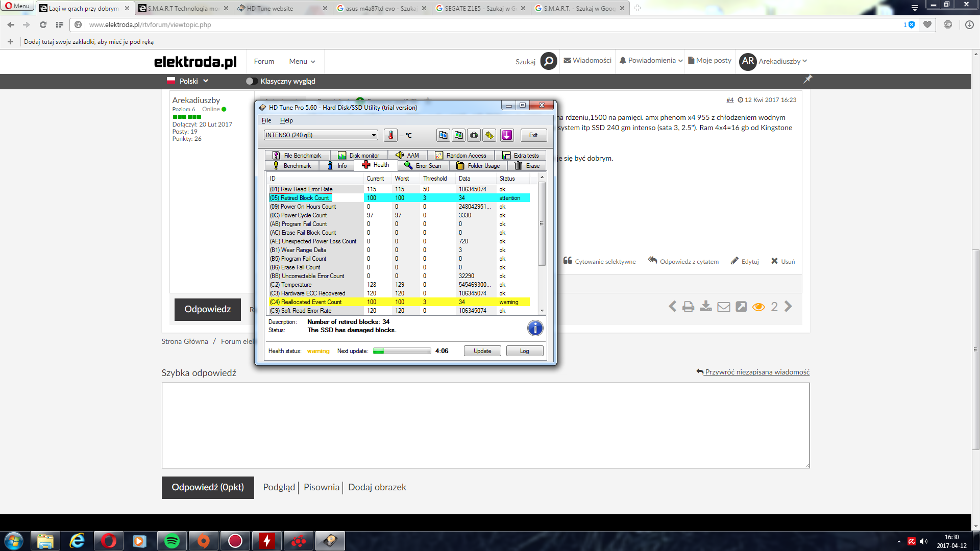Click the purple down-arrow icon in HD Tune toolbar
Image resolution: width=980 pixels, height=551 pixels.
coord(507,135)
